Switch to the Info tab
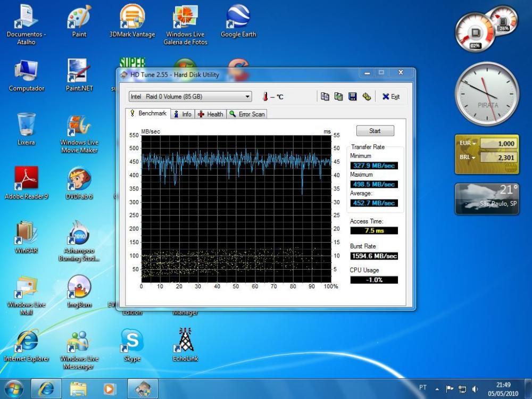This screenshot has width=532, height=399. [x=182, y=114]
